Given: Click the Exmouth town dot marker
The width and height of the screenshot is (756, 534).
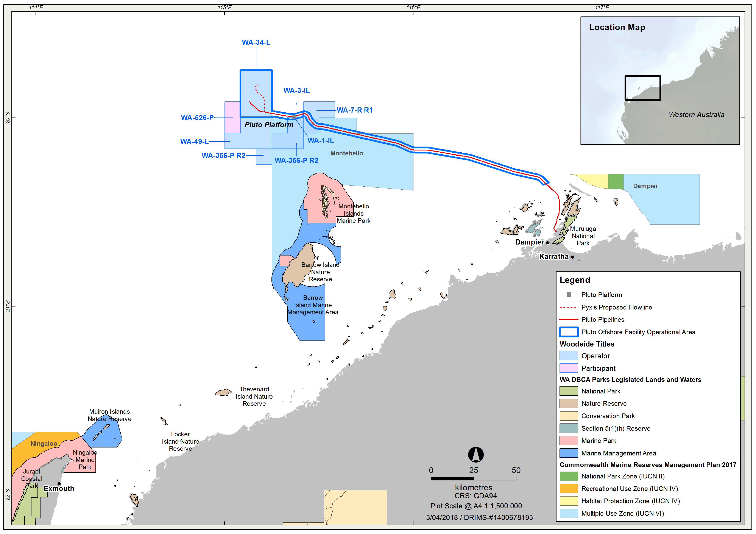Looking at the screenshot, I should (x=59, y=484).
